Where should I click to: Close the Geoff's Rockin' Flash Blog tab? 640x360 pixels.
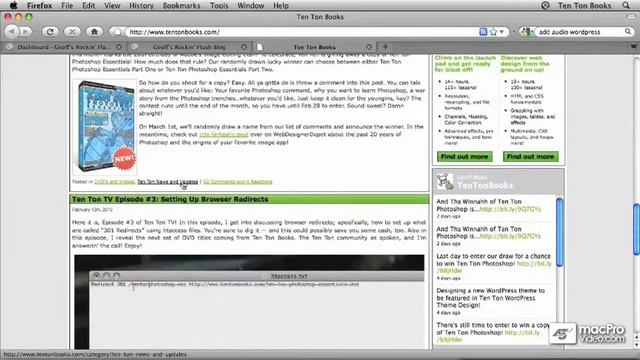[x=244, y=47]
